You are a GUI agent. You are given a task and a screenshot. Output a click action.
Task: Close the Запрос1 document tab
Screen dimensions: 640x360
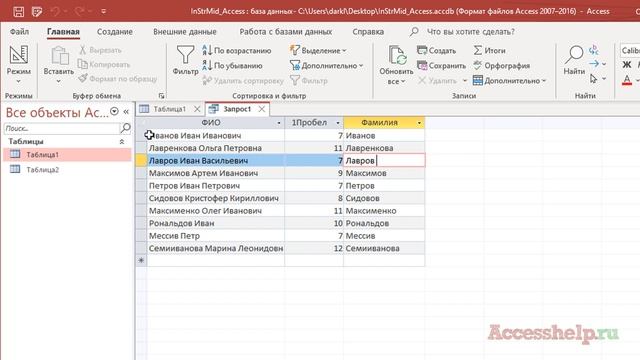tap(262, 109)
